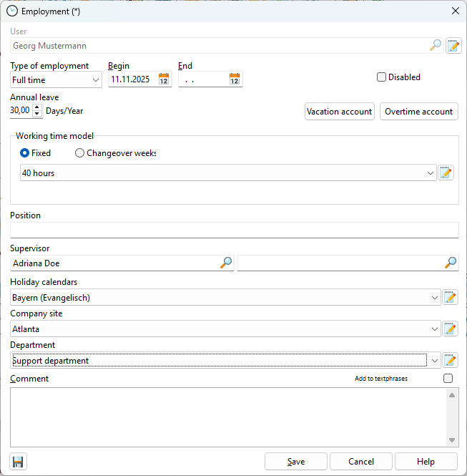Click the second supervisor search magnifier
Image resolution: width=467 pixels, height=476 pixels.
[x=451, y=263]
